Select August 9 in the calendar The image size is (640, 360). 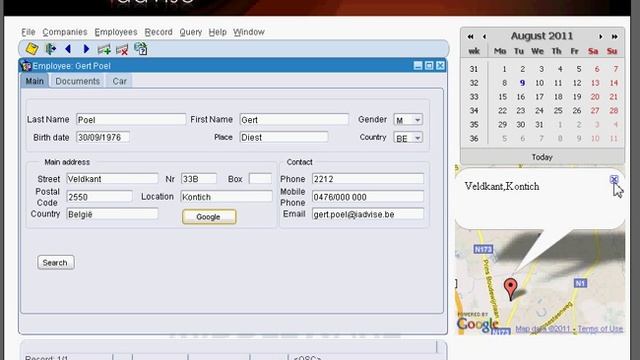click(x=522, y=83)
